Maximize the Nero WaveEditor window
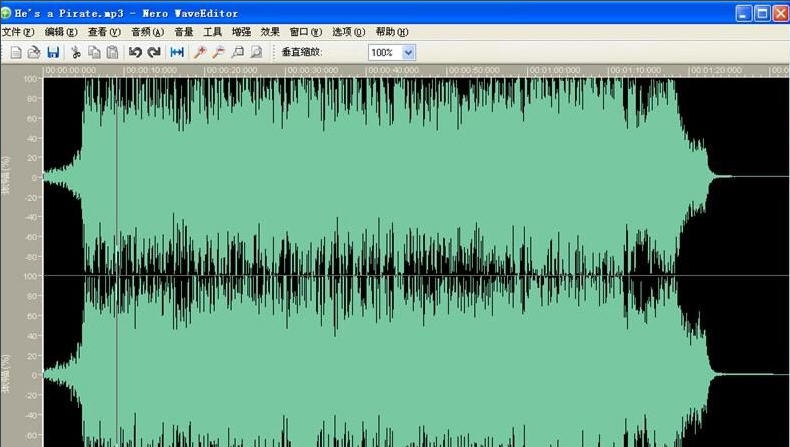Screen dimensions: 790x447 tap(762, 13)
